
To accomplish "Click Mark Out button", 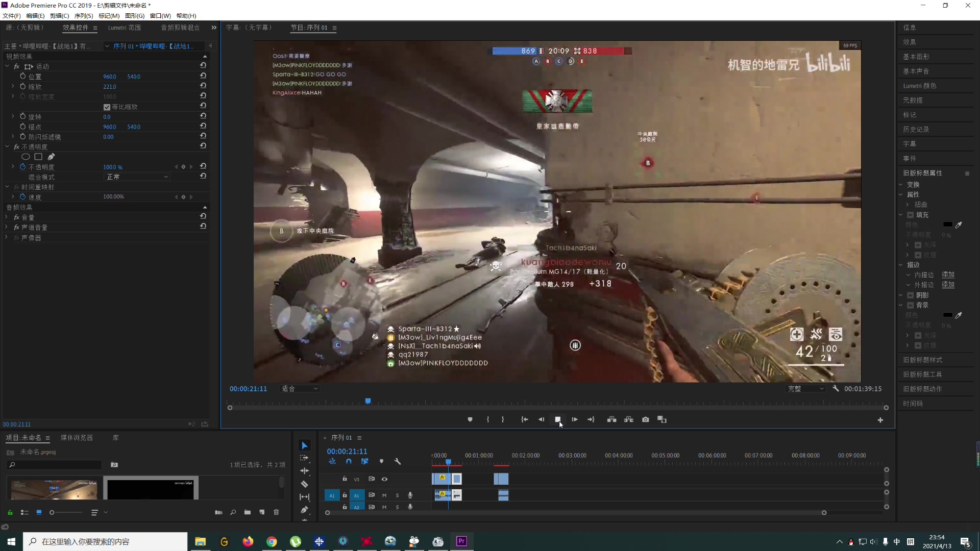I will click(503, 419).
